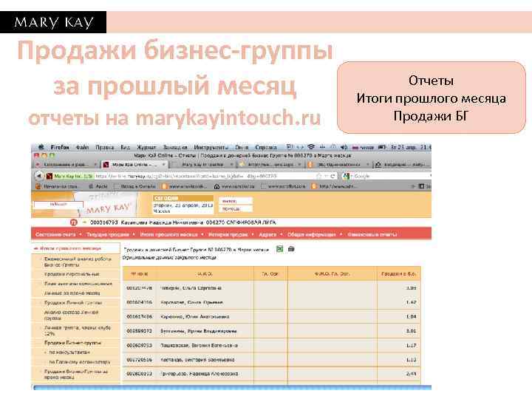The image size is (532, 399).
Task: Click the reload page icon
Action: click(x=332, y=176)
